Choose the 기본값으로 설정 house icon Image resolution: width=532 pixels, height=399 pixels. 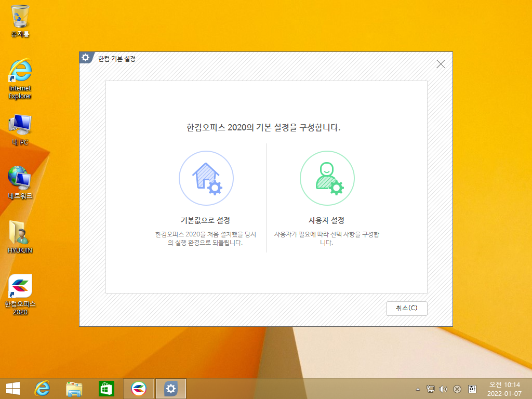pos(206,178)
